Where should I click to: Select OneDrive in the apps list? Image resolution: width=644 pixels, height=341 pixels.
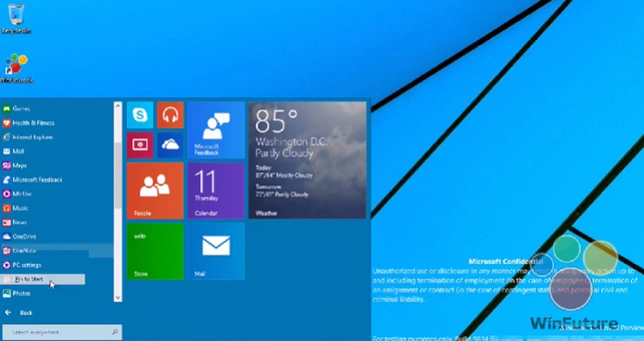(57, 237)
